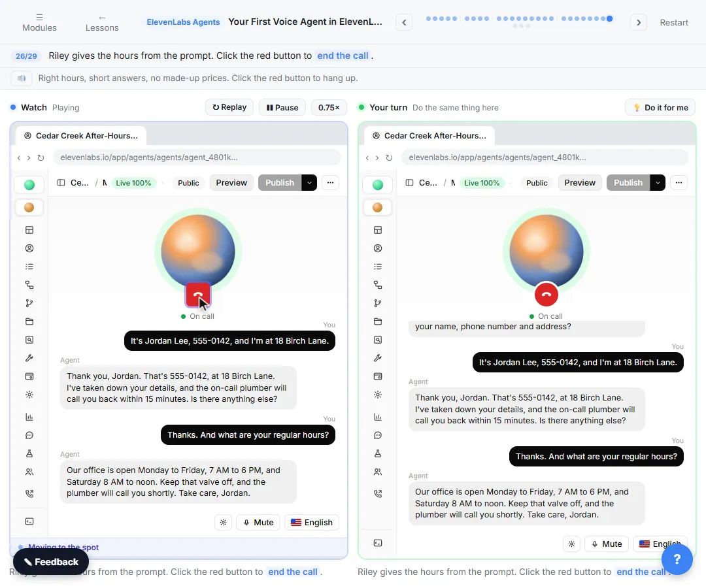Mute the microphone in Your turn pane
Screen dimensions: 706x588
click(606, 544)
